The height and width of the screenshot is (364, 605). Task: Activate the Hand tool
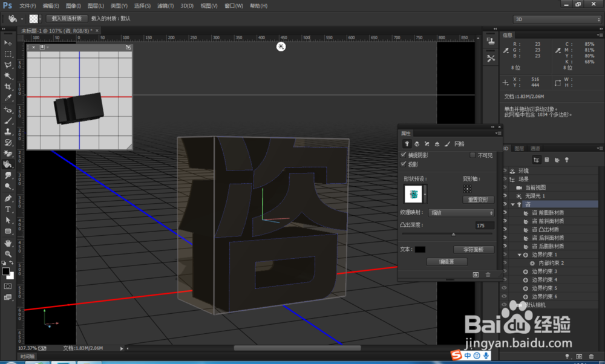[x=8, y=242]
